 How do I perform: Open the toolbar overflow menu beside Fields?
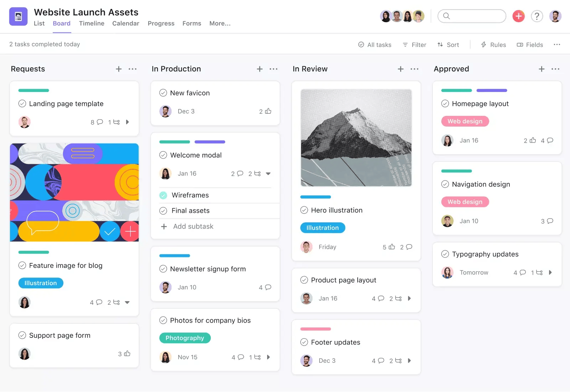coord(557,45)
